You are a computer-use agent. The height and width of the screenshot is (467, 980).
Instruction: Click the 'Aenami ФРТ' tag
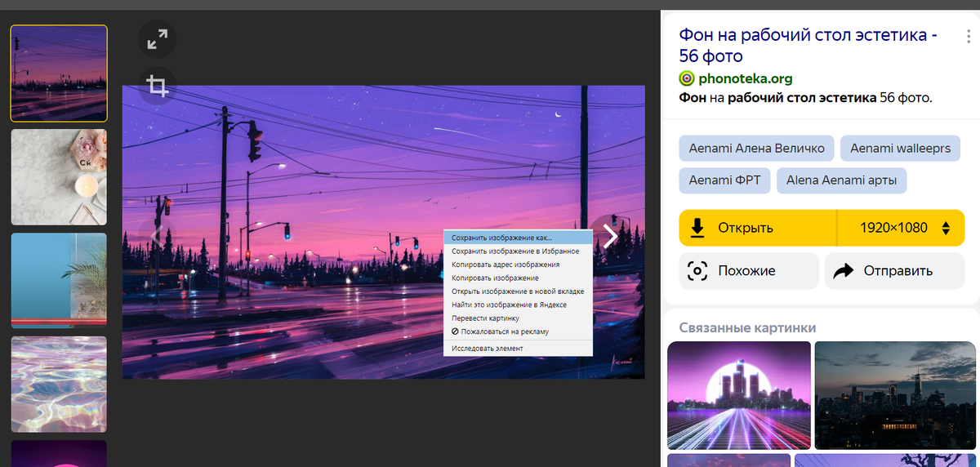(724, 180)
